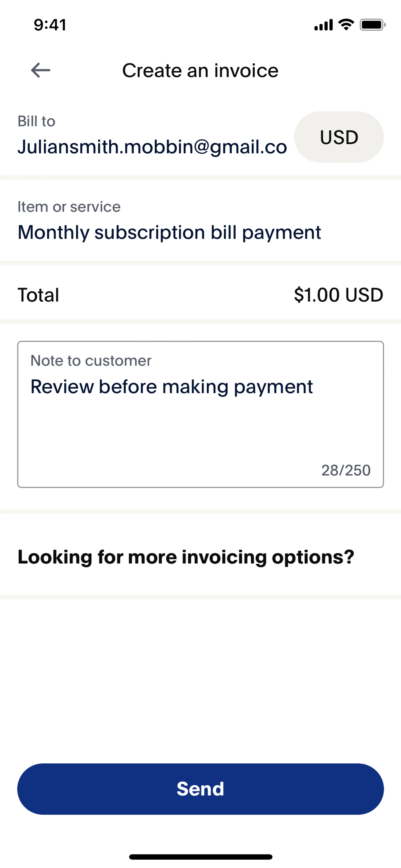Select the $1.00 USD total amount
The width and height of the screenshot is (401, 868).
338,295
